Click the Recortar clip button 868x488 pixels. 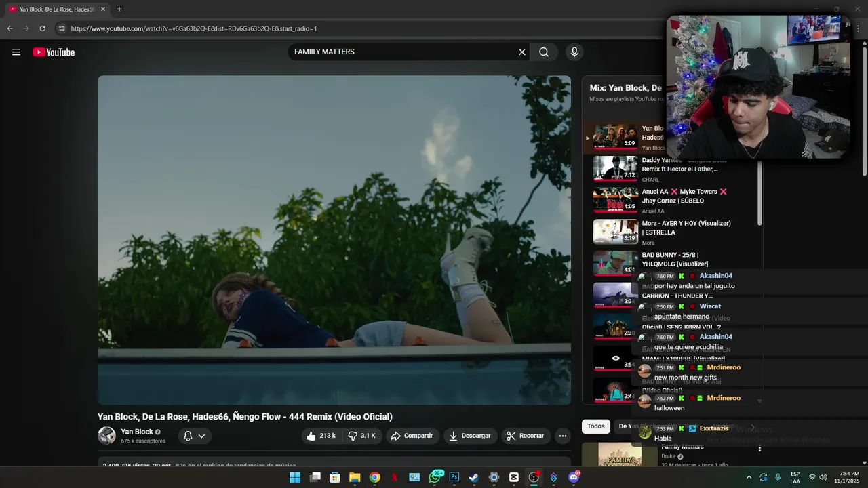tap(526, 436)
